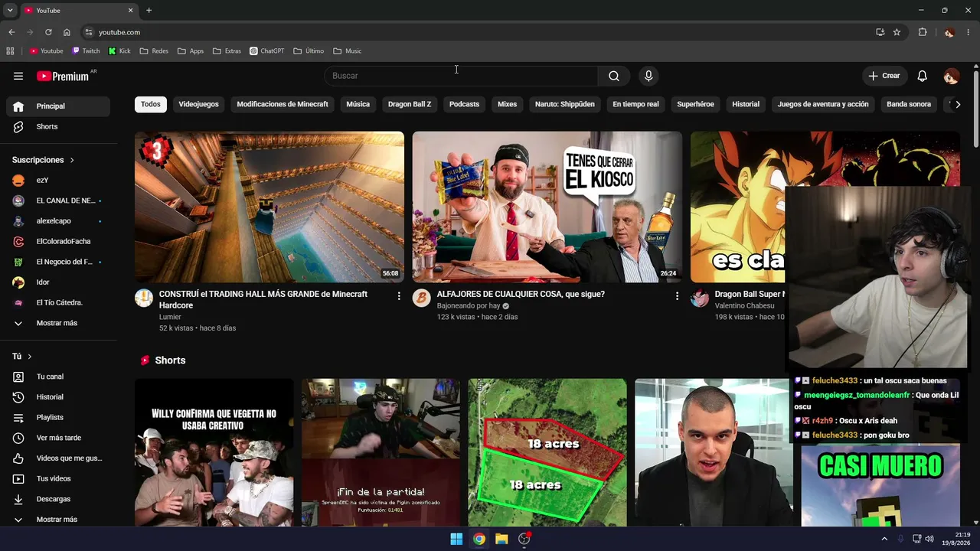Click the YouTube Premium logo
Image resolution: width=980 pixels, height=551 pixels.
pyautogui.click(x=63, y=76)
